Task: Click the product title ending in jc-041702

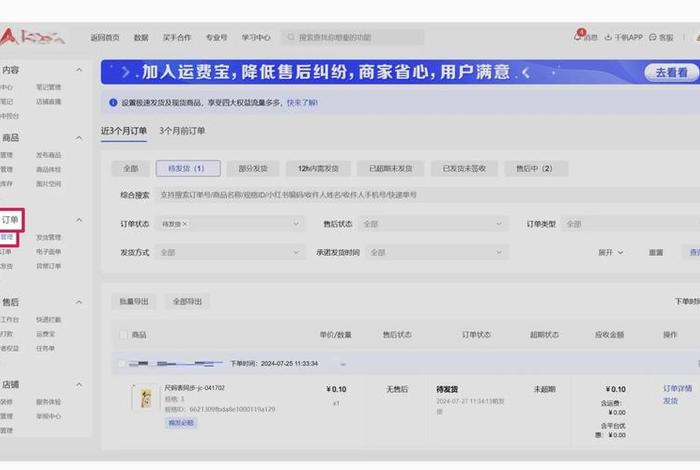Action: 195,388
